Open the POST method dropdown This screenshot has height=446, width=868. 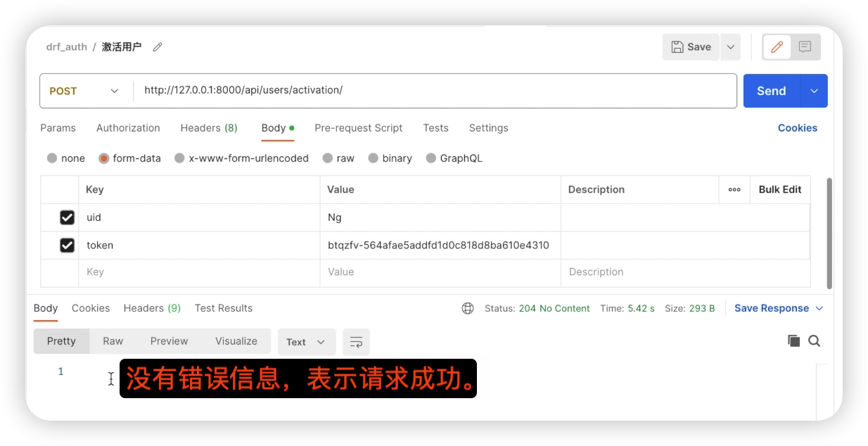(x=84, y=91)
